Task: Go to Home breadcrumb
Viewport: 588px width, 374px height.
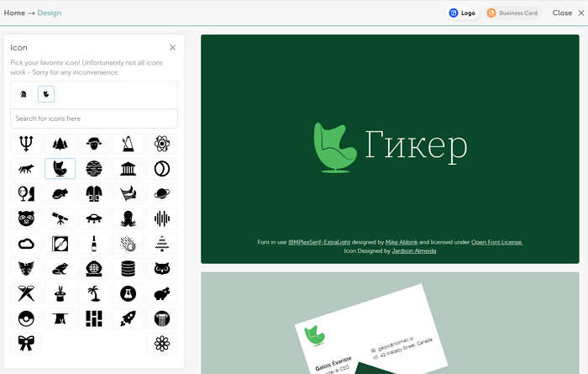Action: point(14,13)
